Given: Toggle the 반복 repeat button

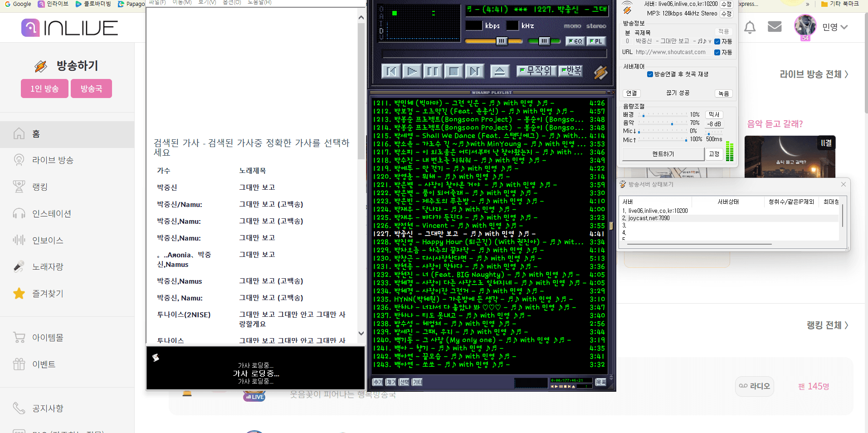Looking at the screenshot, I should 571,71.
